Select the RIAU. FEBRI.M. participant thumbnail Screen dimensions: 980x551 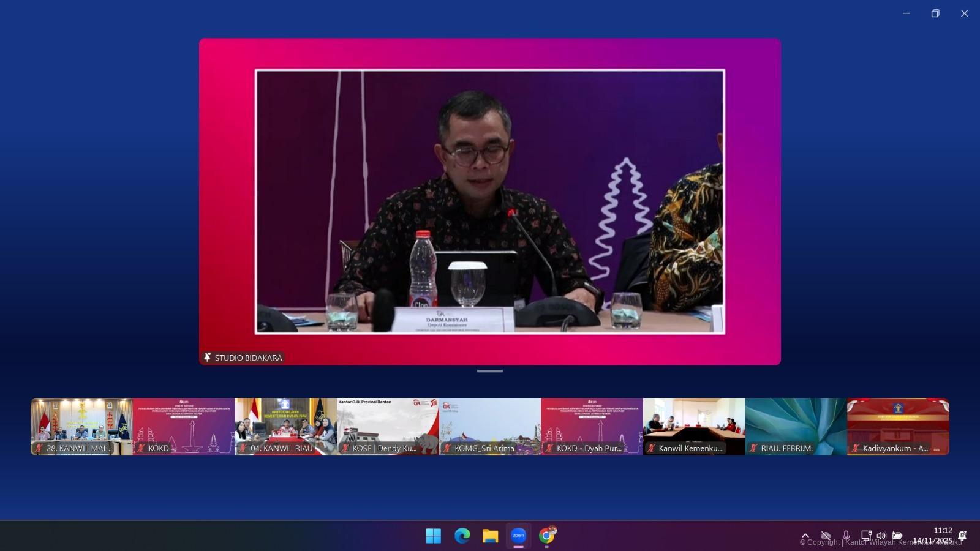click(x=796, y=427)
